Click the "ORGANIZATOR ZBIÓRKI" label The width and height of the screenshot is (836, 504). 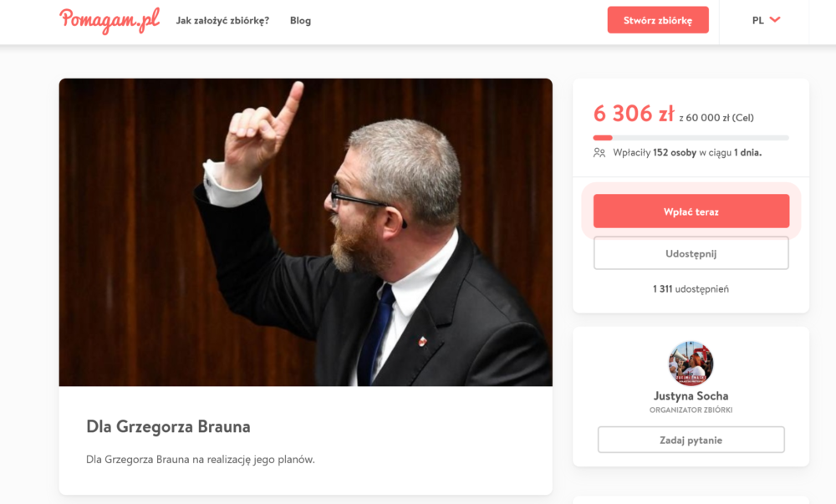pyautogui.click(x=691, y=410)
